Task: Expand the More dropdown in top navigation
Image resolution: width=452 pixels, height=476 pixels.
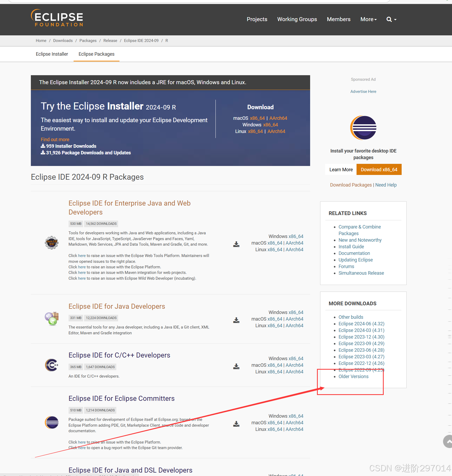Action: 368,19
